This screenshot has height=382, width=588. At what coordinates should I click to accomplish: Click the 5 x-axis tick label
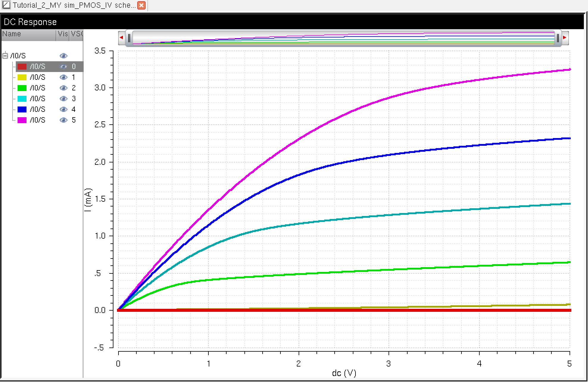click(x=569, y=364)
